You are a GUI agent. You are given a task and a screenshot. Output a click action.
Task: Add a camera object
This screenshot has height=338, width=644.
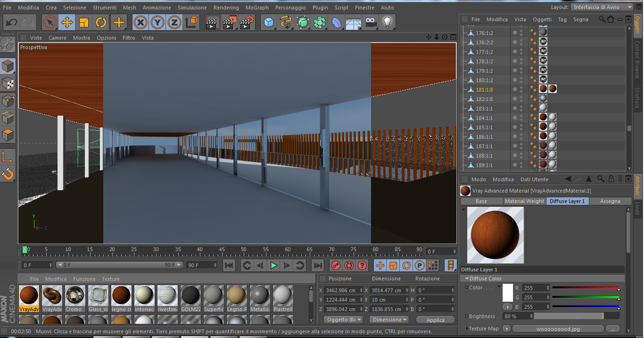pos(371,22)
